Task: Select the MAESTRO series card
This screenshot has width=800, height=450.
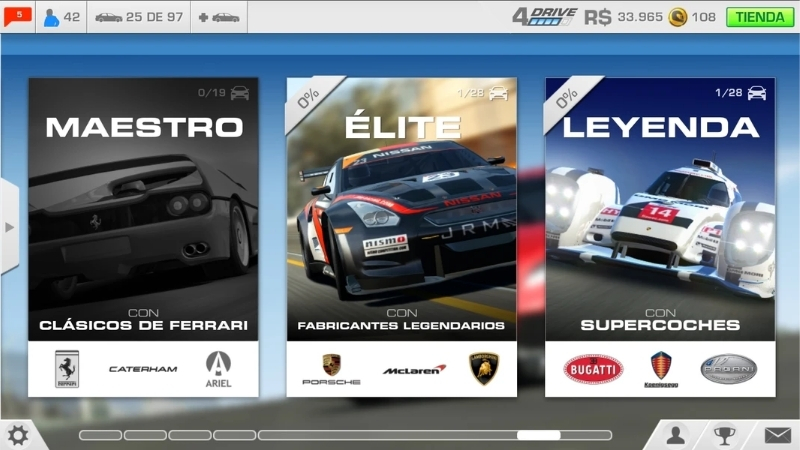Action: [x=143, y=237]
